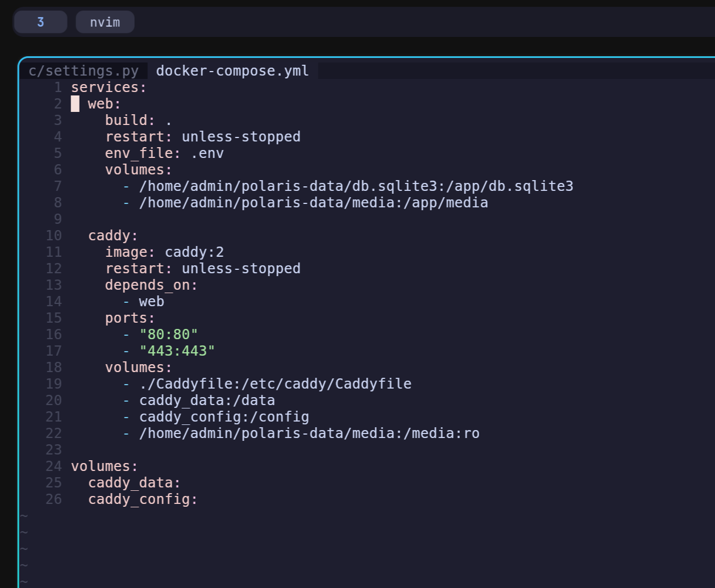
Task: Click 'image: caddy:2' line
Action: click(x=164, y=252)
